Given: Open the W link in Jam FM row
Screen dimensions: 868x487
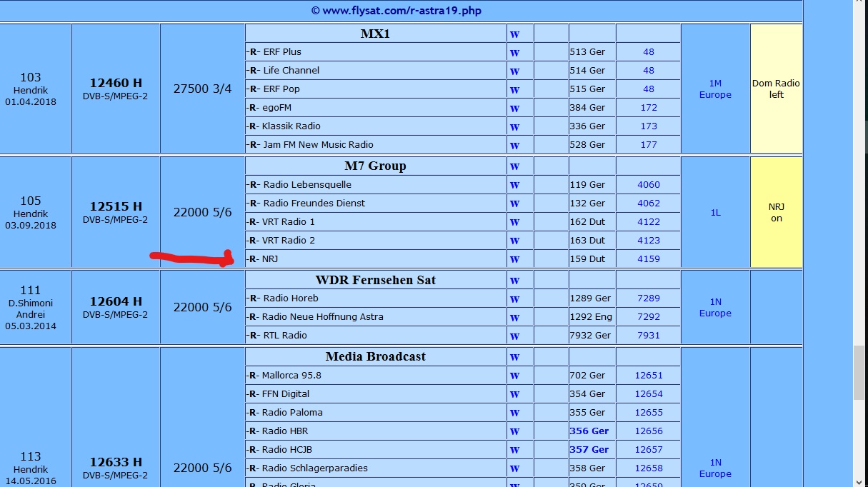Looking at the screenshot, I should coord(514,145).
